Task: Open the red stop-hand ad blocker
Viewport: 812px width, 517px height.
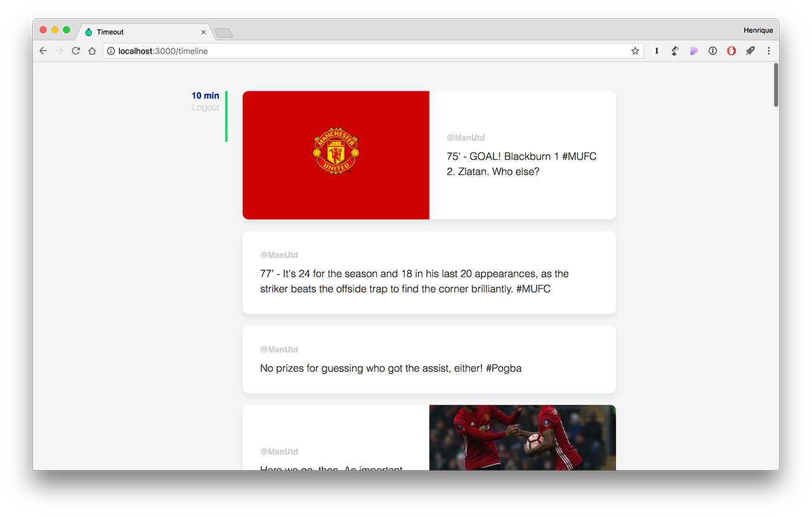Action: click(x=731, y=51)
